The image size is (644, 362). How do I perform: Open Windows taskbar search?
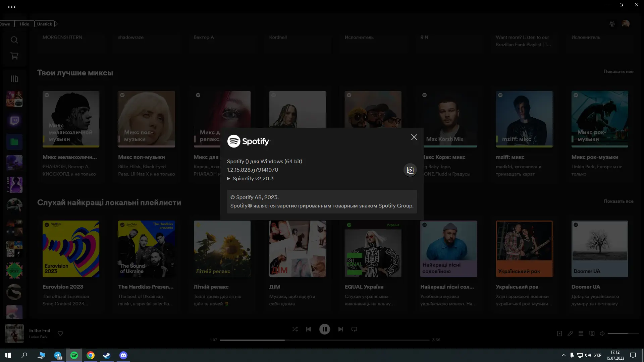[x=24, y=355]
